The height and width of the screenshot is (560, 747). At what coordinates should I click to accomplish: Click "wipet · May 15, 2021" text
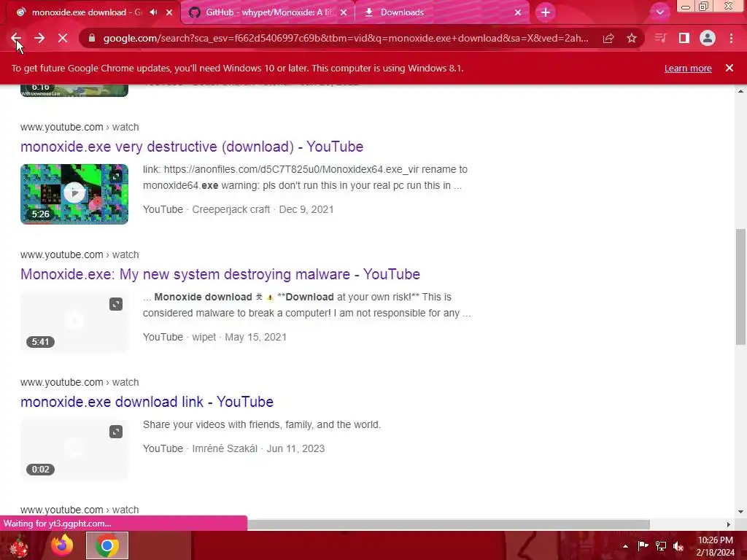239,337
